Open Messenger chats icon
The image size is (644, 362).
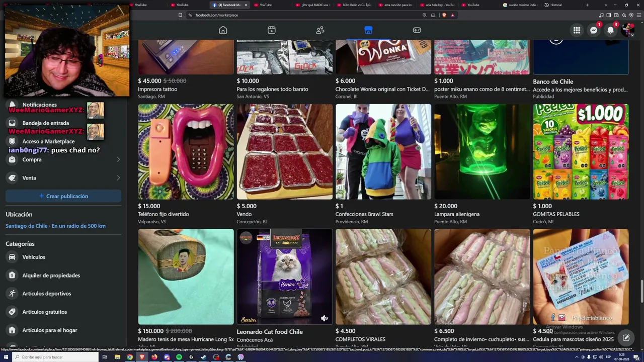(594, 30)
